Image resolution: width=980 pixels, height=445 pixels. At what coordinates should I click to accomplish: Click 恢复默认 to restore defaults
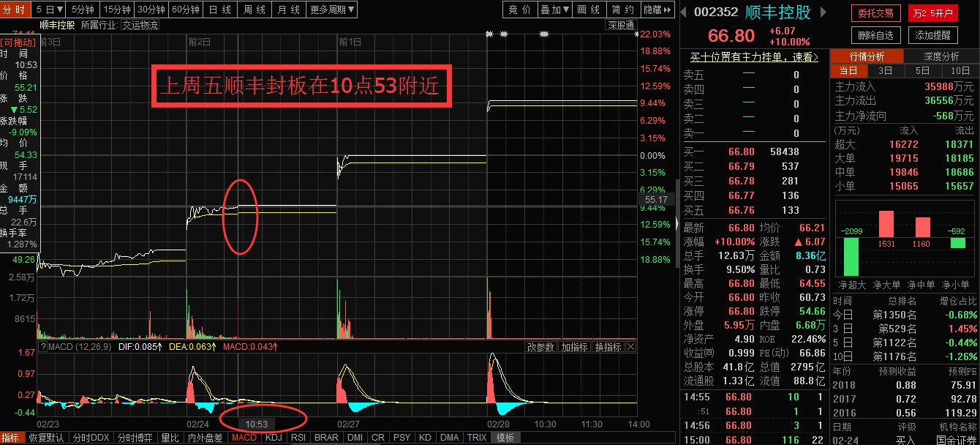point(46,438)
